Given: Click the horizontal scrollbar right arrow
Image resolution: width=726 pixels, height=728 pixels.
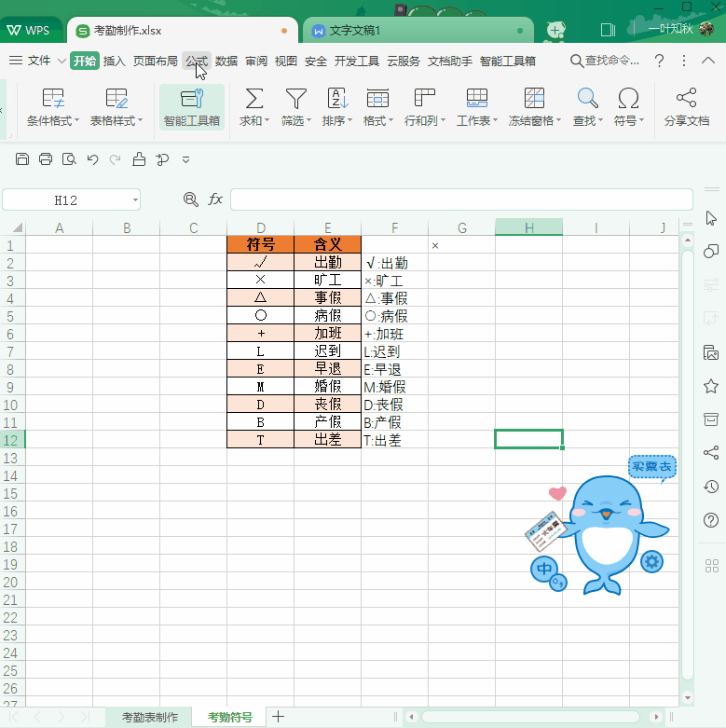Looking at the screenshot, I should click(655, 717).
